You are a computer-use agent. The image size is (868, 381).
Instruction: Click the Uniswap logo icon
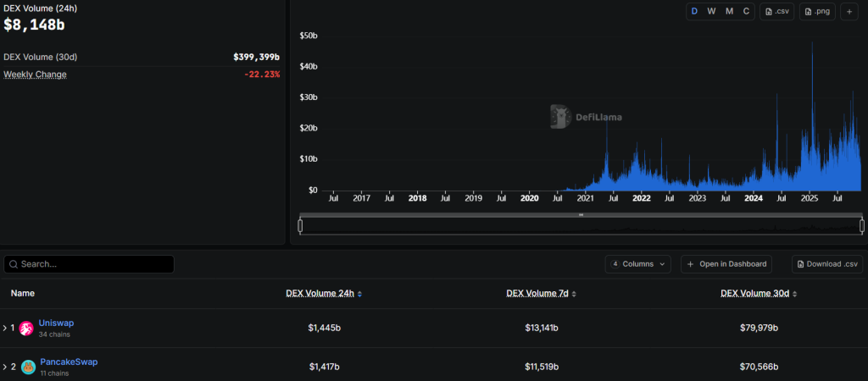(26, 329)
